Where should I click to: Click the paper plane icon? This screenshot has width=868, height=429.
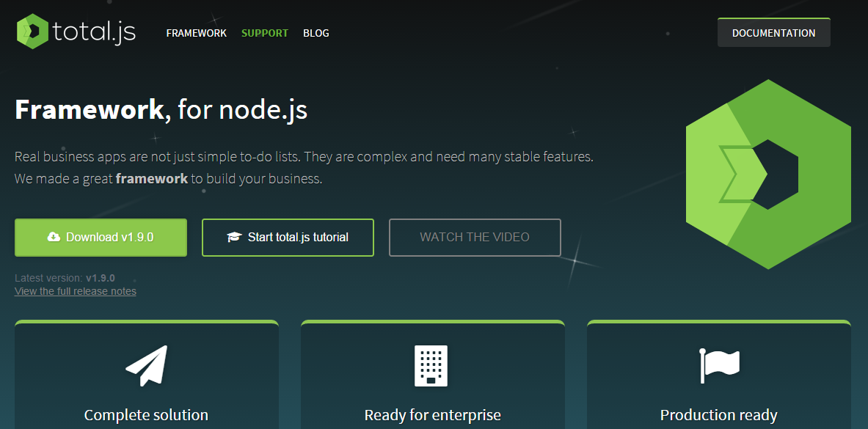point(147,366)
